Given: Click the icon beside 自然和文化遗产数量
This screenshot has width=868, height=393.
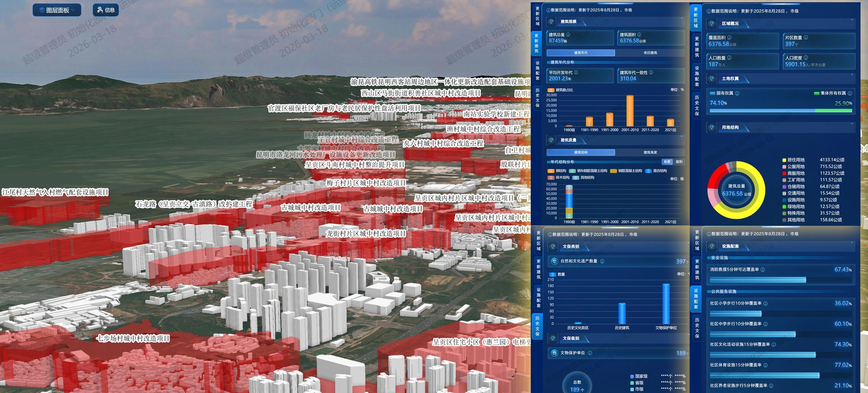Looking at the screenshot, I should click(x=554, y=261).
